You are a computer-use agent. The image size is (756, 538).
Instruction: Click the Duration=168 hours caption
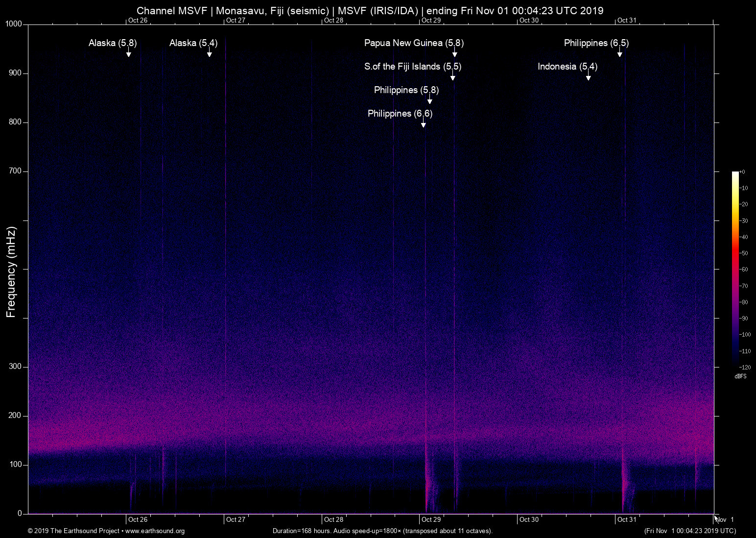click(382, 531)
